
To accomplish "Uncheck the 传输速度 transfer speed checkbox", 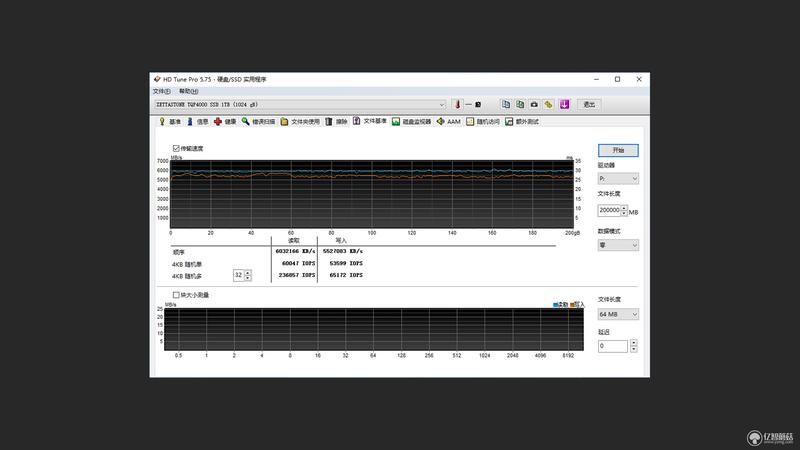I will pos(176,148).
